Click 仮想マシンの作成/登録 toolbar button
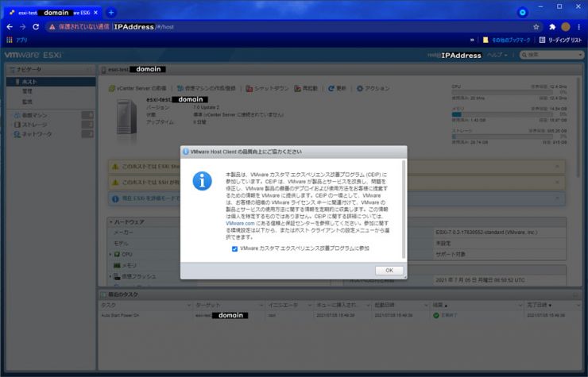Viewport: 588px width, 377px height. coord(207,88)
